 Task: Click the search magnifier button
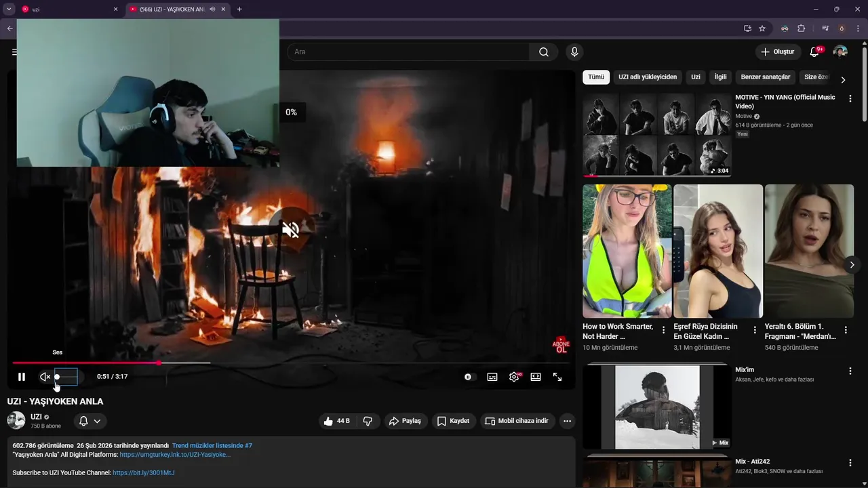tap(544, 52)
